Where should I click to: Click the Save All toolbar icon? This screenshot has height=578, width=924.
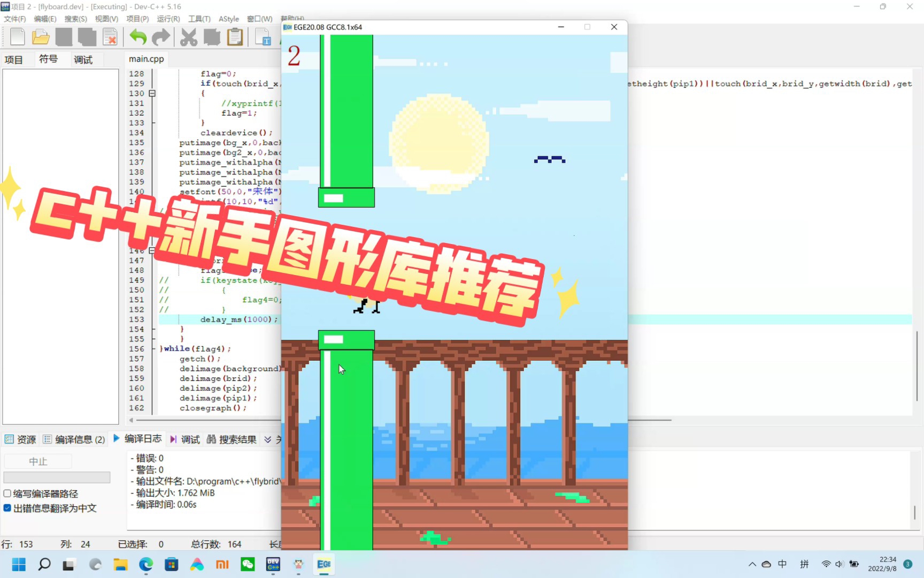pyautogui.click(x=87, y=37)
